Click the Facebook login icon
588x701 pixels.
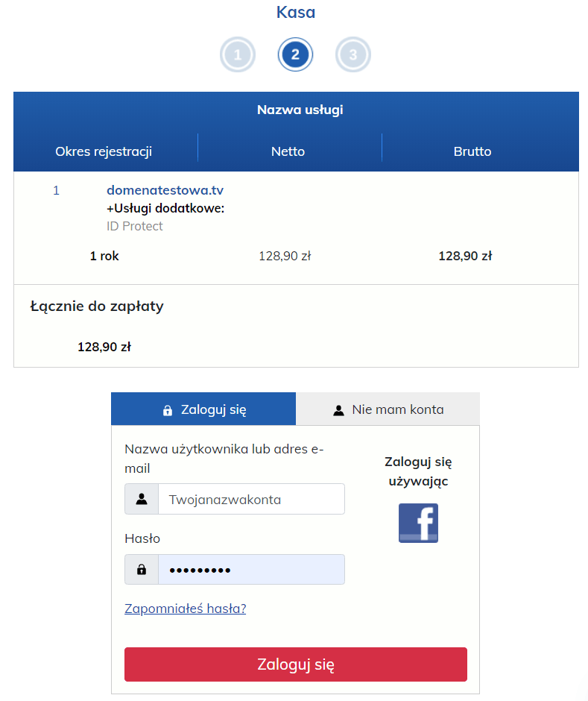418,523
